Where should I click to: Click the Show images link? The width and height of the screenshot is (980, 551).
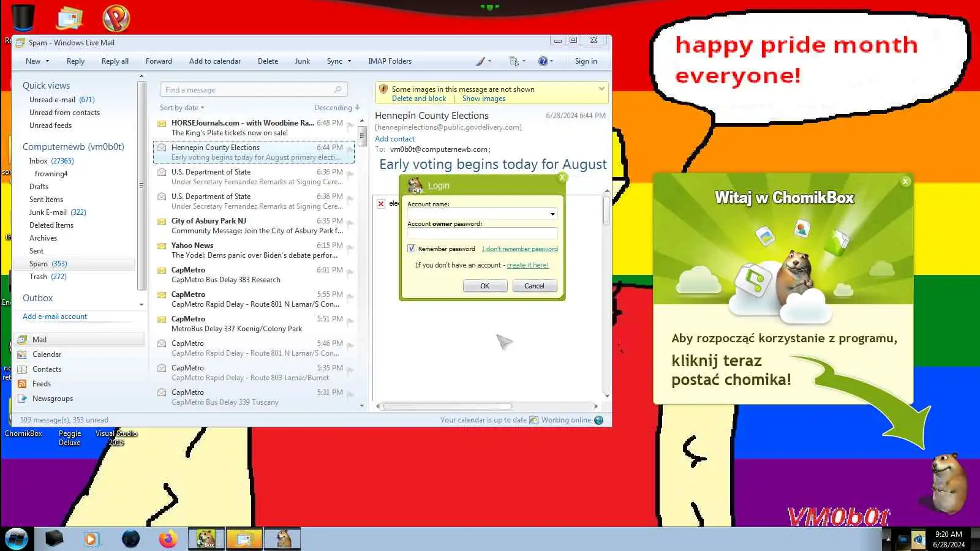pos(484,99)
